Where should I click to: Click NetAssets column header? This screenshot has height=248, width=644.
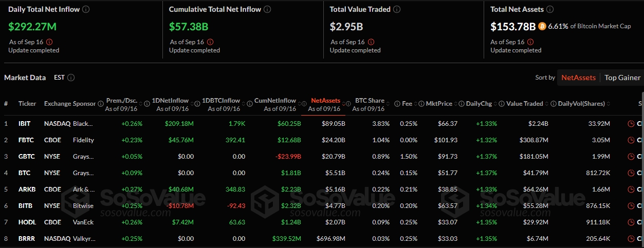[325, 101]
